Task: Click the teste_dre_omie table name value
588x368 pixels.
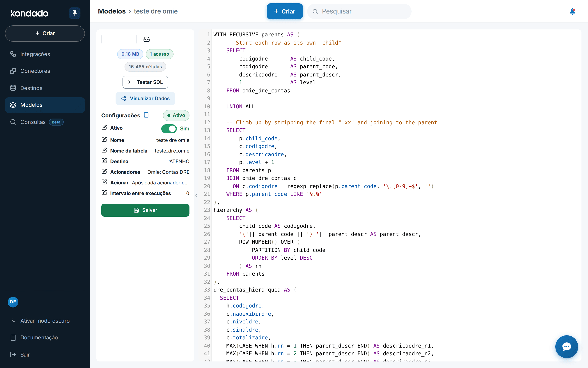Action: (172, 151)
